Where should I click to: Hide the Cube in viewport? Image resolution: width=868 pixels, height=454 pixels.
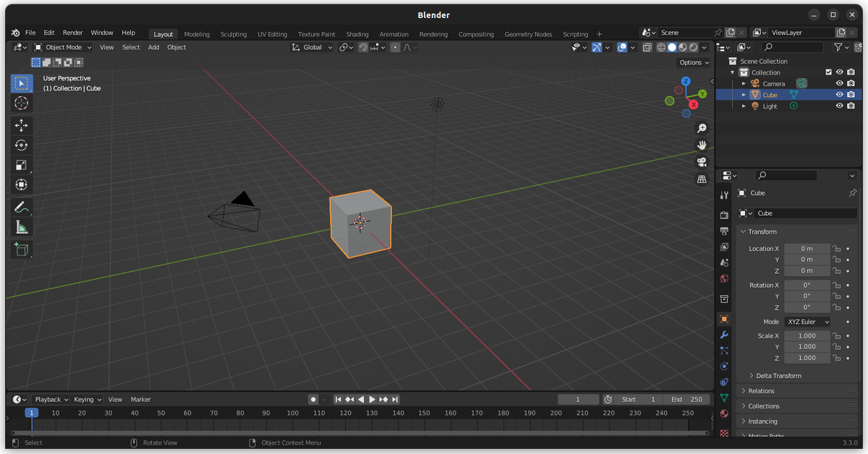tap(840, 95)
